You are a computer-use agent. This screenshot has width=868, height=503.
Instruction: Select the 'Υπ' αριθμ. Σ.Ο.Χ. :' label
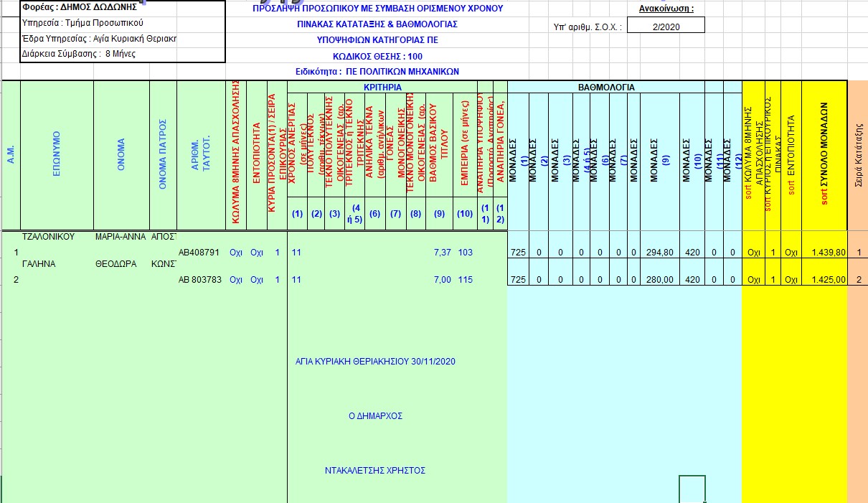[x=588, y=27]
